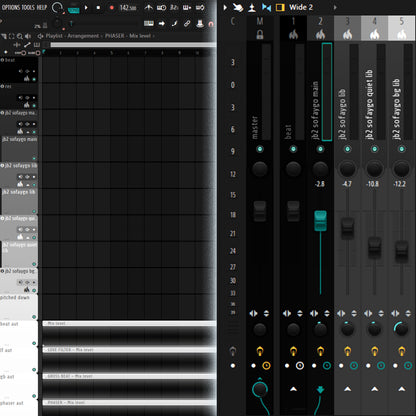Click the red record button
Image resolution: width=416 pixels, height=416 pixels.
112,7
